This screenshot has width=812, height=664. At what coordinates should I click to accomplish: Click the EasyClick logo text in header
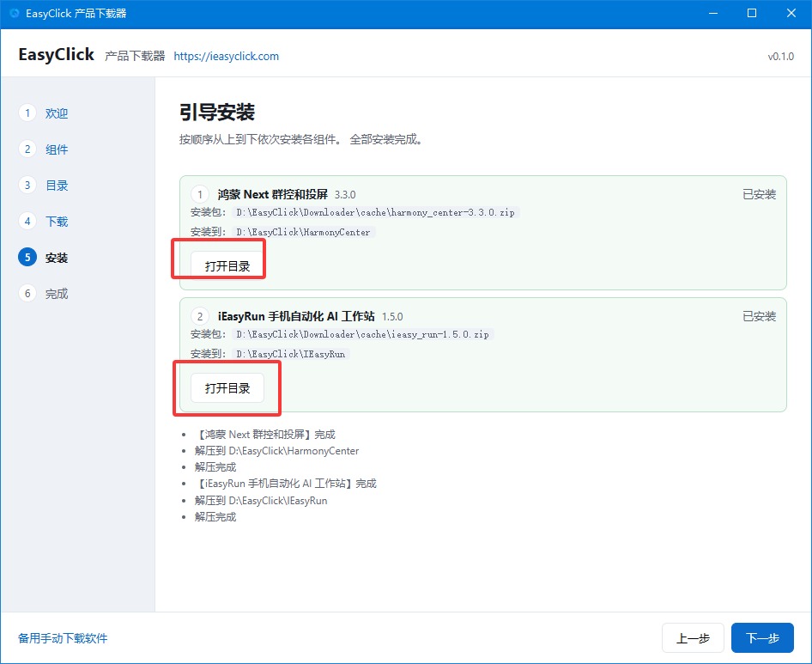tap(56, 54)
